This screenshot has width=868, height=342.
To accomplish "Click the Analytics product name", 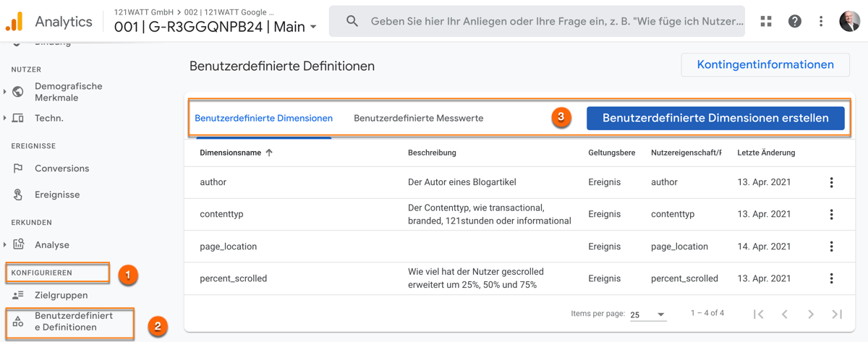I will click(x=64, y=22).
